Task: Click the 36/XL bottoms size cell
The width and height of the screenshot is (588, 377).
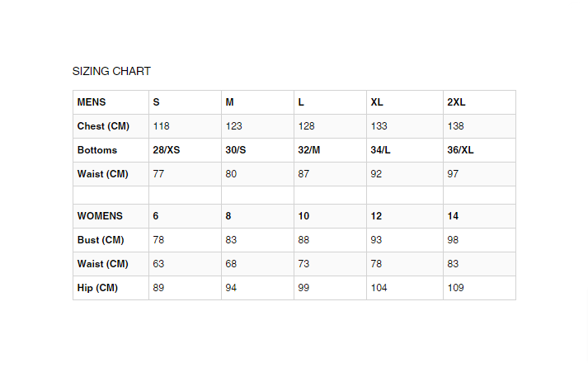Action: [x=460, y=150]
